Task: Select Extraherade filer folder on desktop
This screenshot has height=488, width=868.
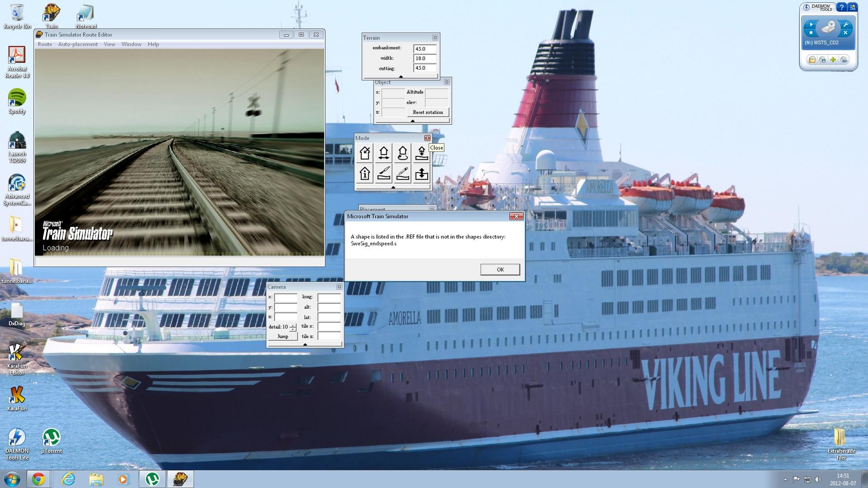Action: (x=841, y=444)
